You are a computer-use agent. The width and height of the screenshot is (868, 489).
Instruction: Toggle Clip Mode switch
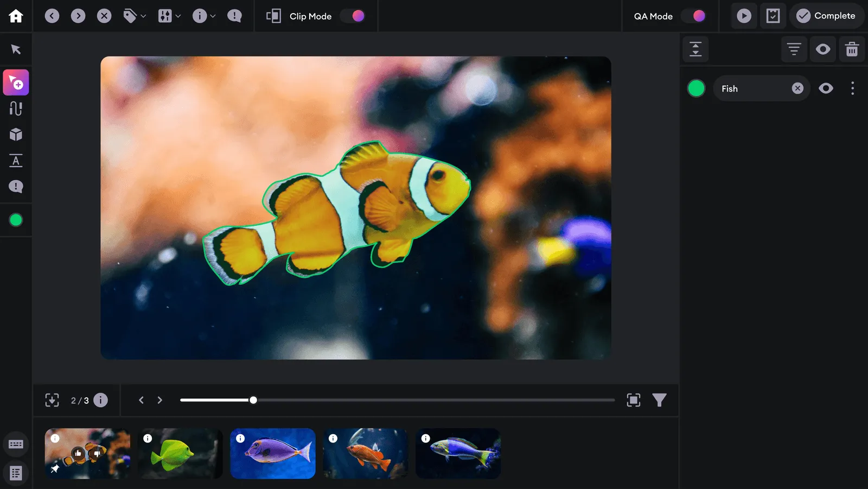pos(353,16)
